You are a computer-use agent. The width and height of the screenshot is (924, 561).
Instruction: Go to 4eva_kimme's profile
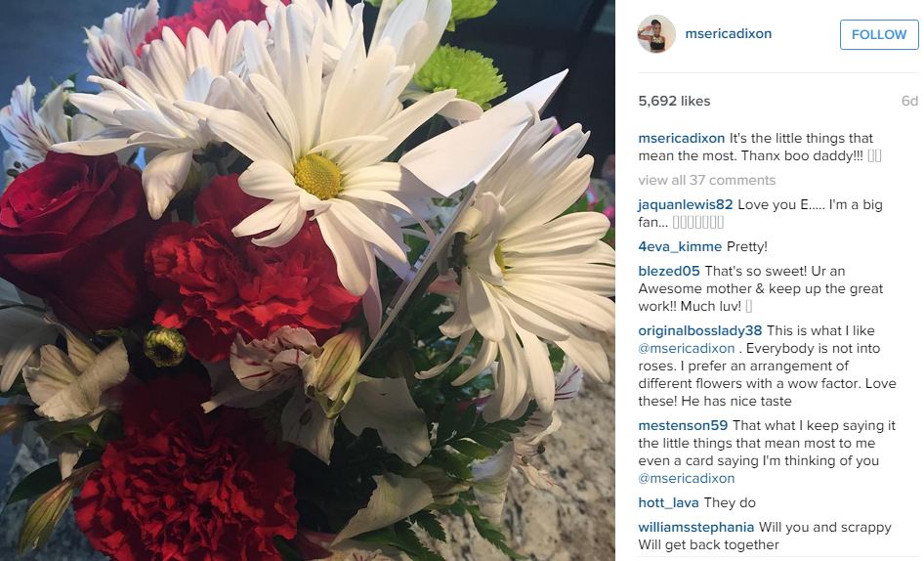click(x=680, y=246)
